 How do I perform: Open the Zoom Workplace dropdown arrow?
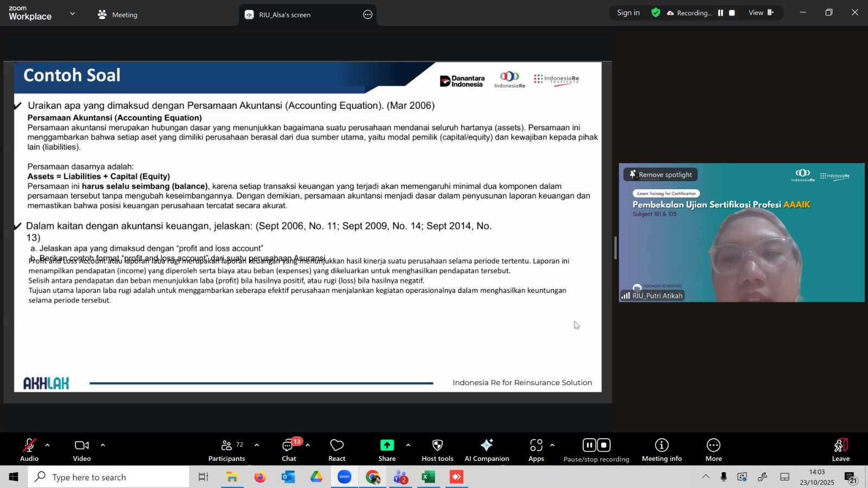(73, 14)
